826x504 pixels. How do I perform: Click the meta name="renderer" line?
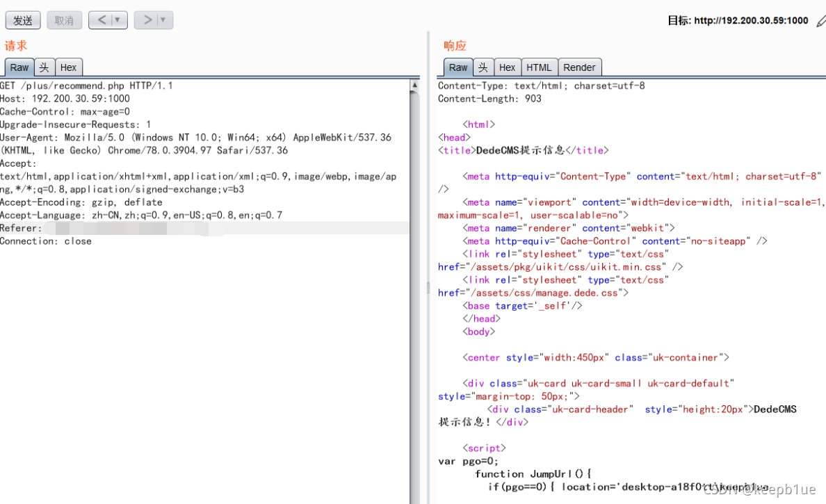click(x=569, y=228)
